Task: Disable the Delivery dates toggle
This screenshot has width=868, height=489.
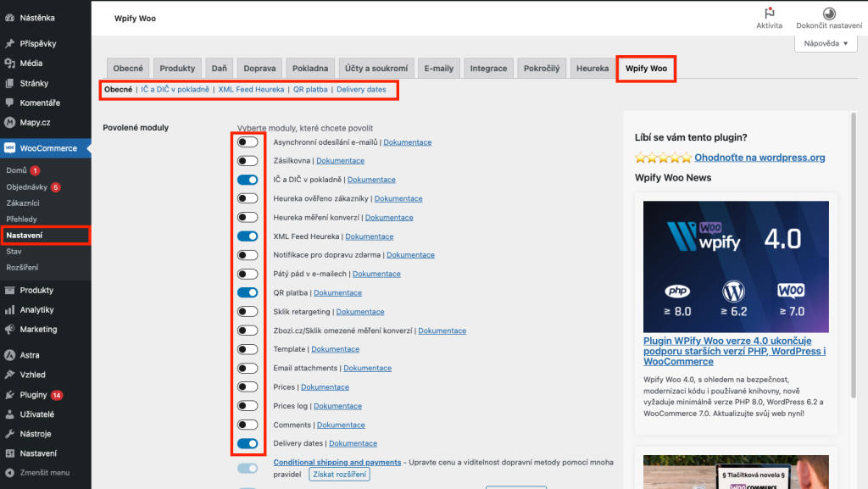Action: pyautogui.click(x=248, y=443)
